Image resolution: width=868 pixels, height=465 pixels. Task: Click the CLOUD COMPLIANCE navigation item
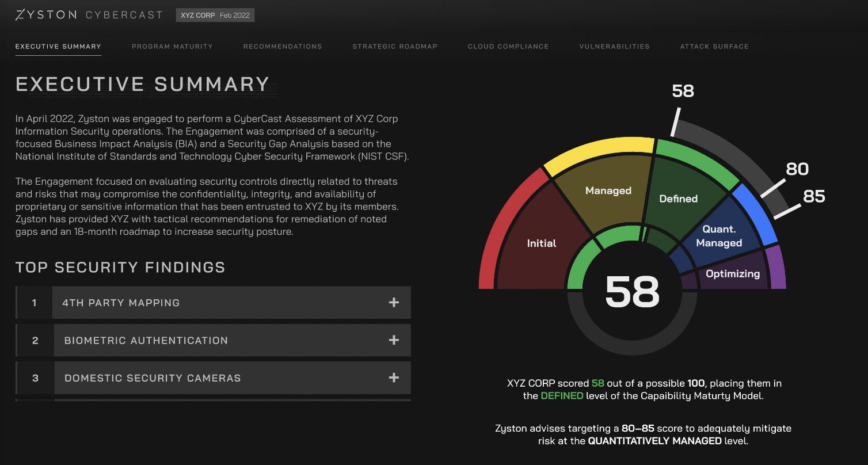(x=508, y=47)
